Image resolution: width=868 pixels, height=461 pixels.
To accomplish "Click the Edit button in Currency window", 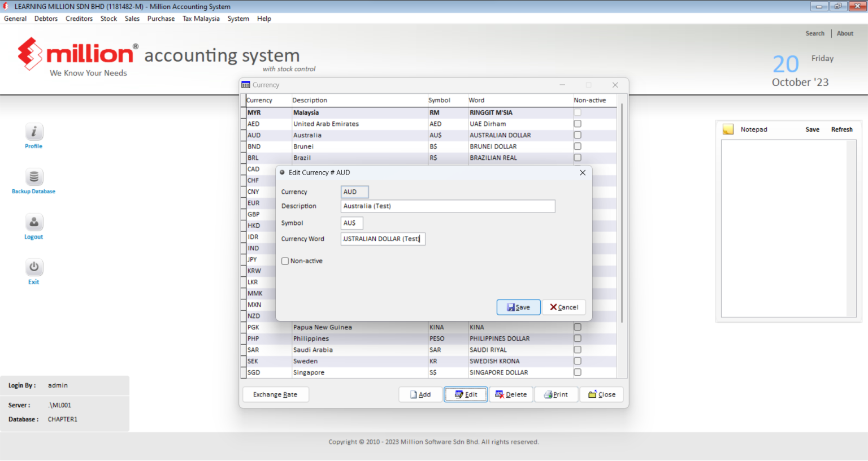I will [466, 394].
